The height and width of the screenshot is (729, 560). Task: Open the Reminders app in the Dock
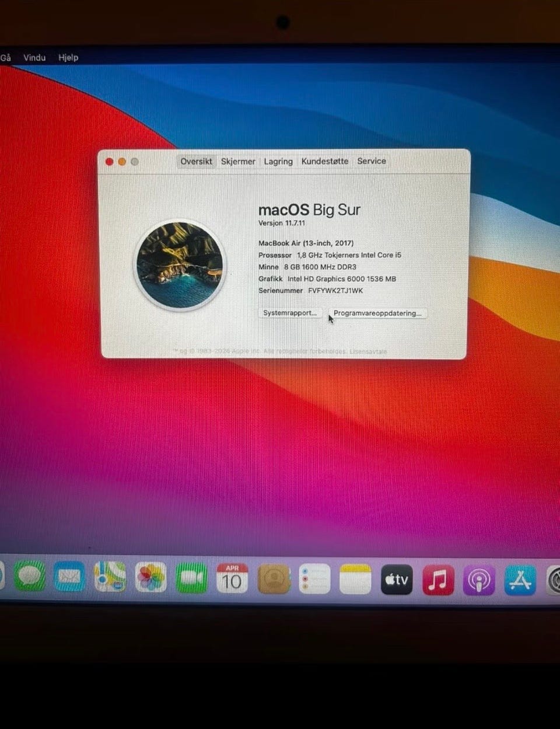(314, 579)
